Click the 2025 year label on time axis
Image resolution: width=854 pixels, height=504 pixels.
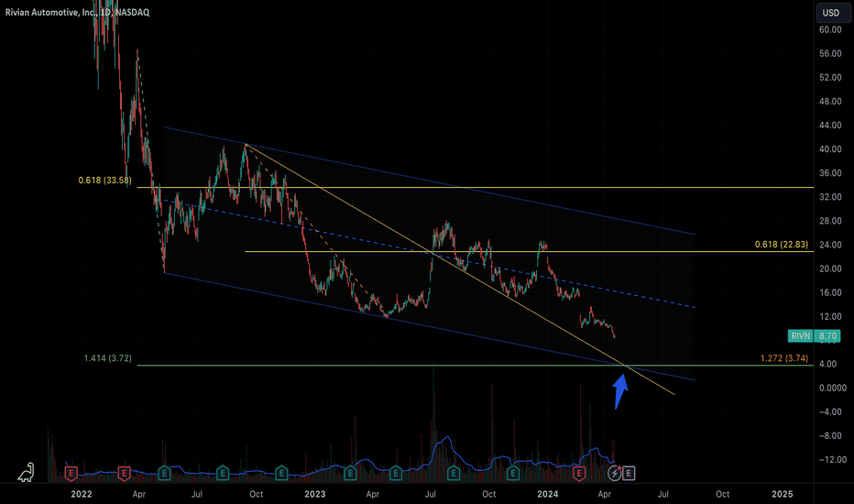[x=783, y=494]
